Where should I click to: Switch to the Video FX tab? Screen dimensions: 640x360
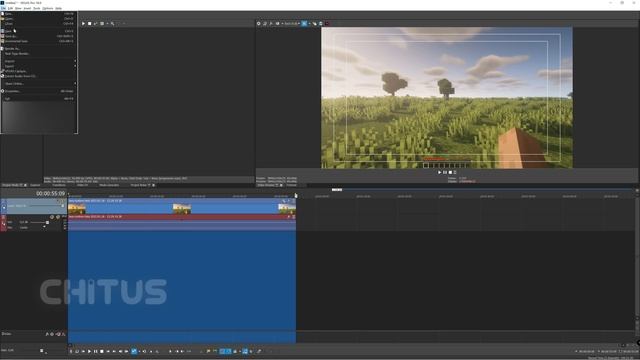point(82,185)
